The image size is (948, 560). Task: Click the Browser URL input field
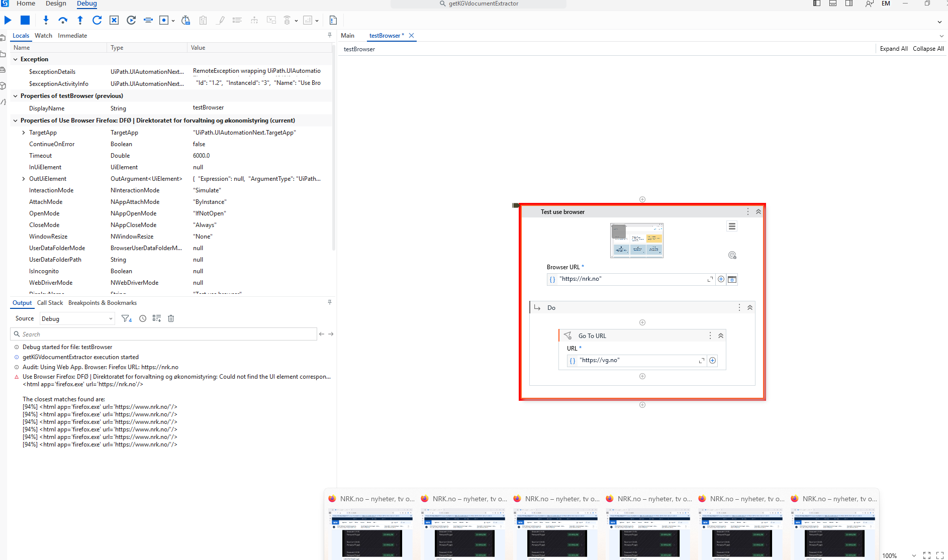[x=631, y=279]
